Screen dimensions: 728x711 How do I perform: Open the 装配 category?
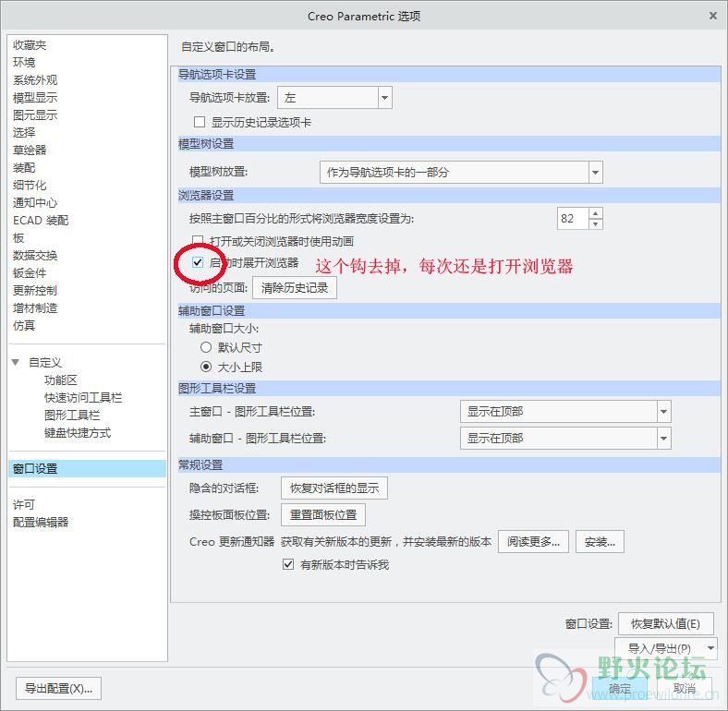point(24,167)
